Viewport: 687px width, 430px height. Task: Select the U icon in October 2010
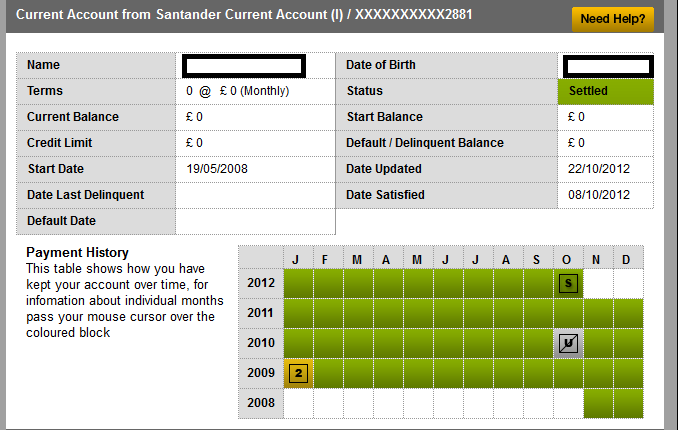coord(568,343)
